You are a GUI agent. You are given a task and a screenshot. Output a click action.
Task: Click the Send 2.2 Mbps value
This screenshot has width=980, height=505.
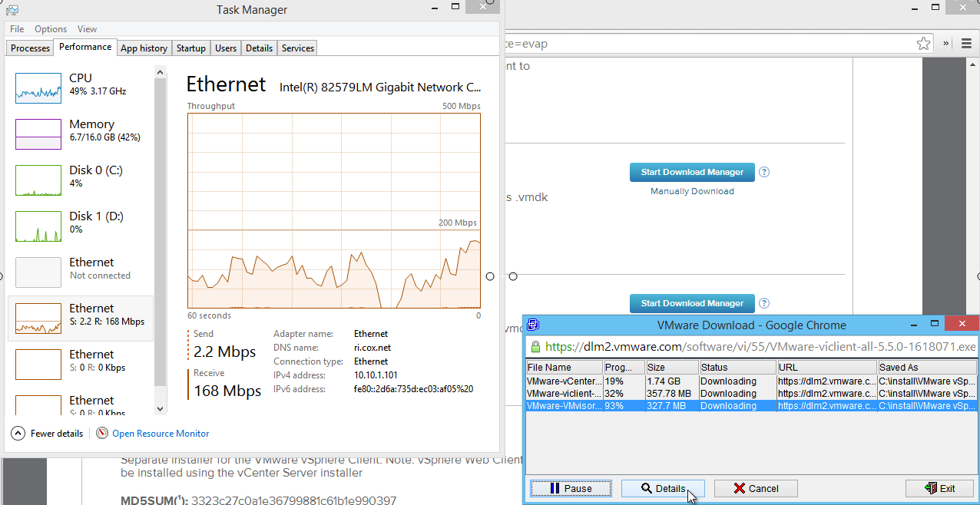(x=225, y=352)
